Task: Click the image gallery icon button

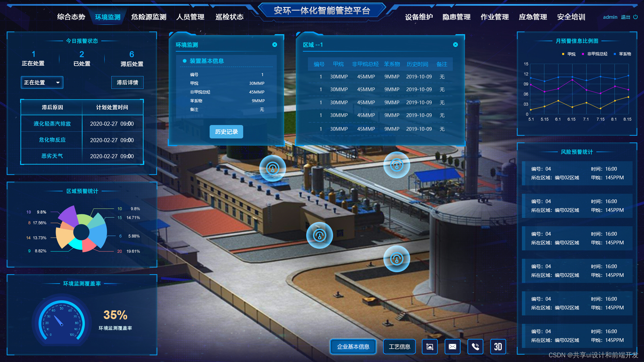Action: [430, 347]
